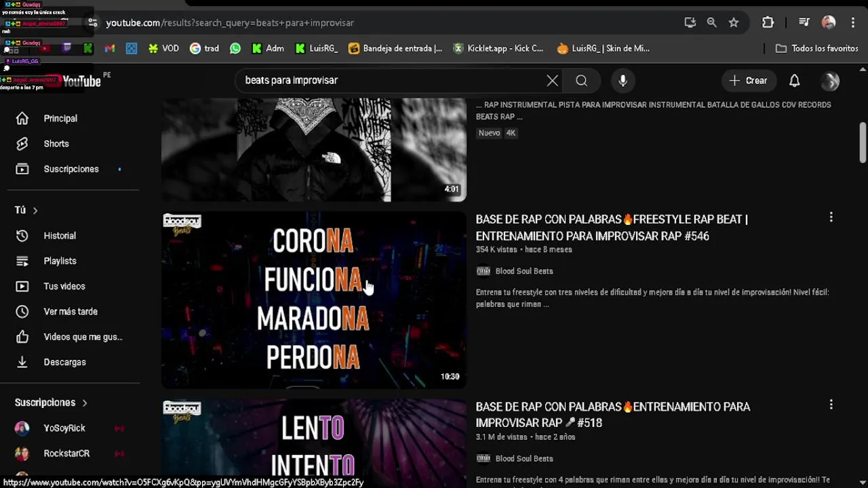This screenshot has height=488, width=868.
Task: Open Gmail bookmark icon
Action: (x=109, y=48)
